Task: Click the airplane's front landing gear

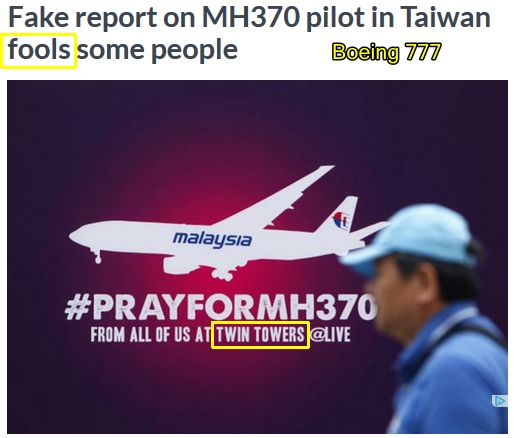Action: pyautogui.click(x=97, y=256)
